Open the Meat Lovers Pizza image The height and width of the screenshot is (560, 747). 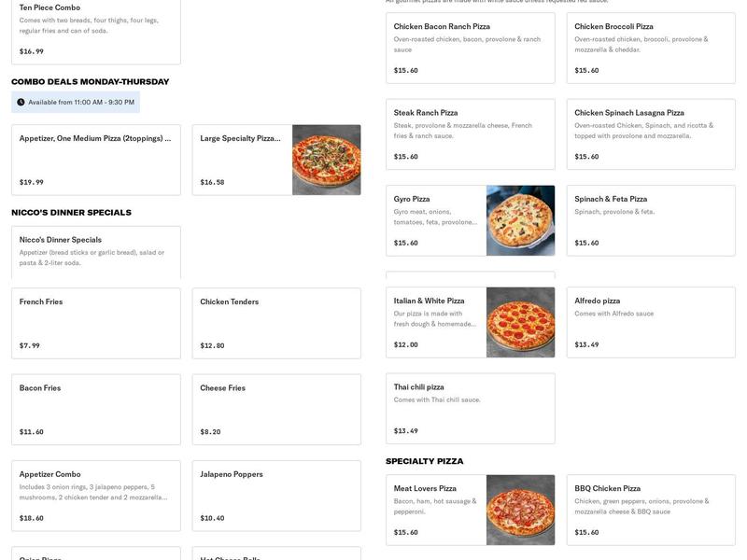point(520,509)
